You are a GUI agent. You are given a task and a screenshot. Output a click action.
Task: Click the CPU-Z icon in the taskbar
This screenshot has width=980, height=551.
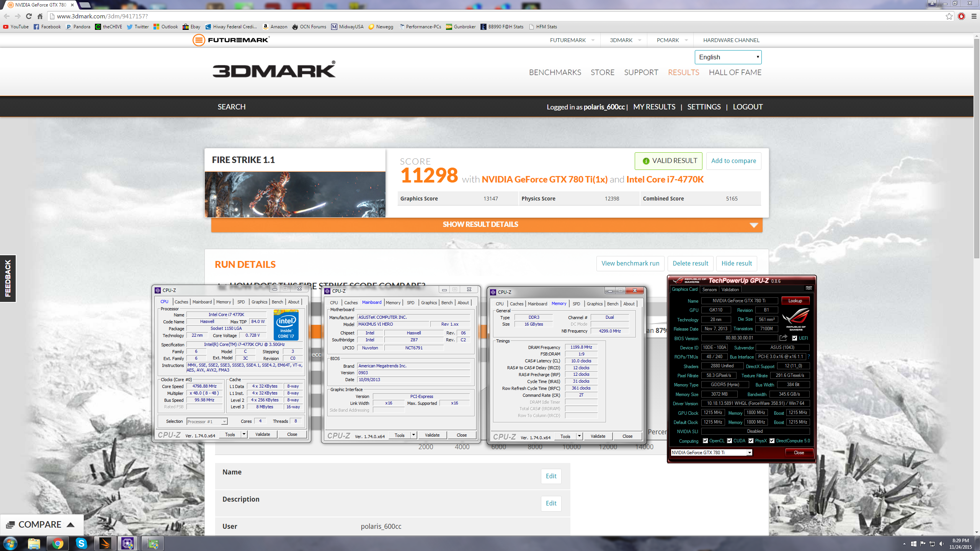tap(127, 543)
